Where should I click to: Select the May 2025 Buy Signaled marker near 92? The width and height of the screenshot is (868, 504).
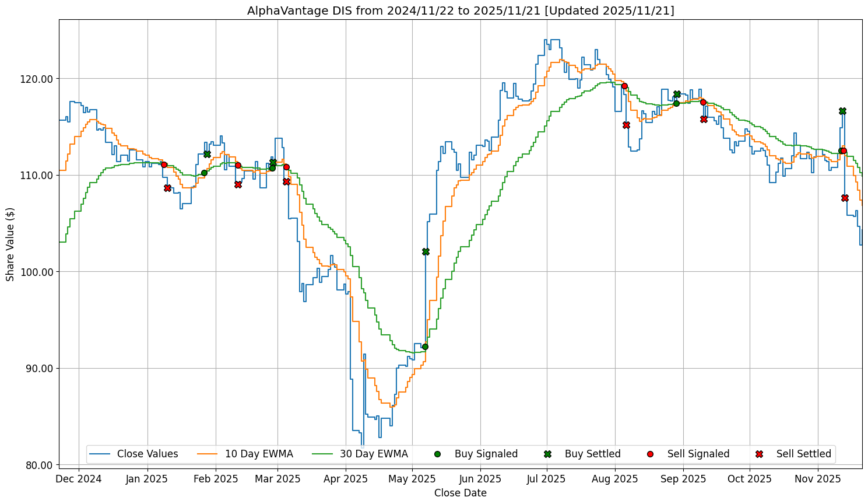tap(425, 346)
